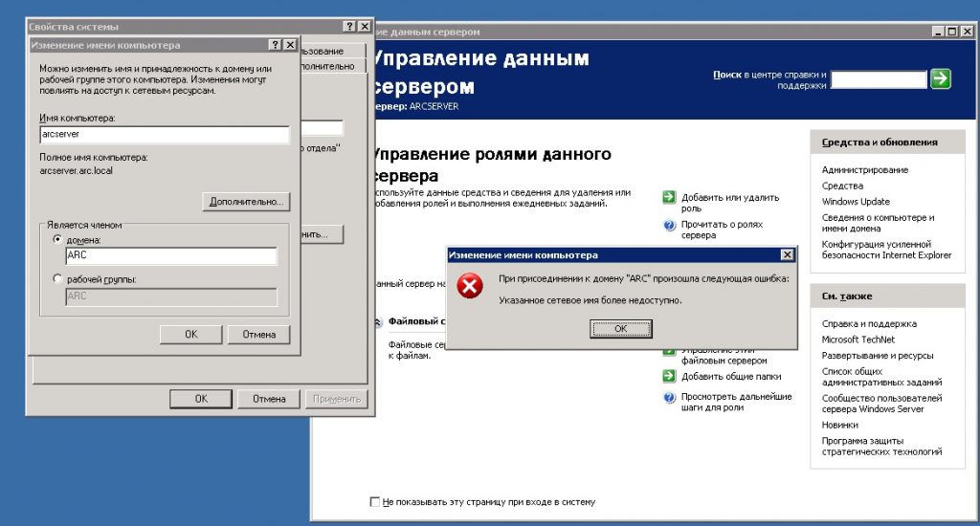Click the help '?' button of computer name dialog
This screenshot has height=526, width=980.
coord(275,45)
